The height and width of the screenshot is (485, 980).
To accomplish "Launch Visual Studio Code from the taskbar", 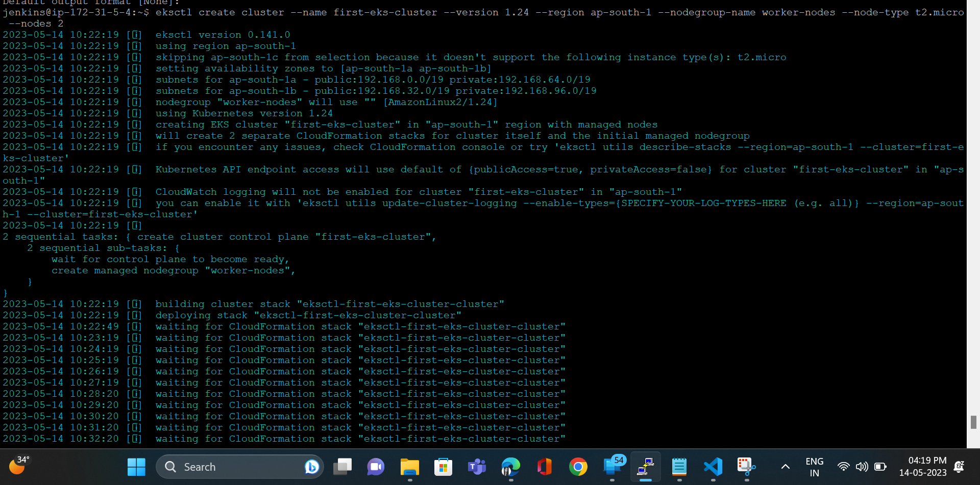I will coord(713,467).
